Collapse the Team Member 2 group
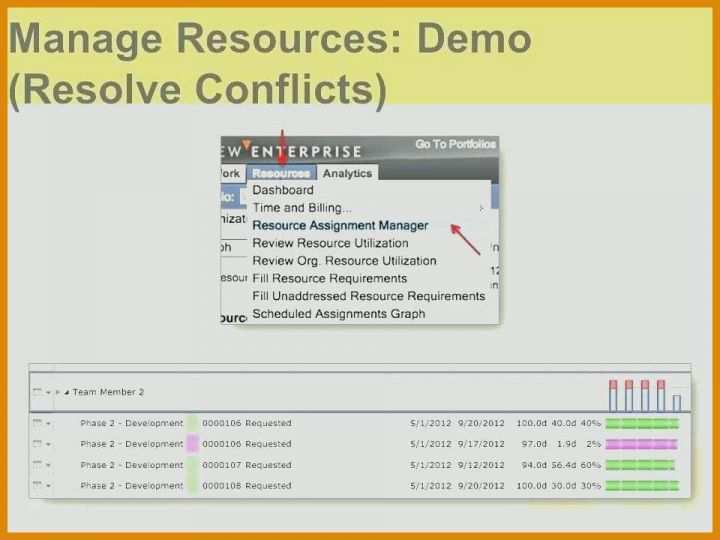The height and width of the screenshot is (540, 720). click(x=67, y=393)
